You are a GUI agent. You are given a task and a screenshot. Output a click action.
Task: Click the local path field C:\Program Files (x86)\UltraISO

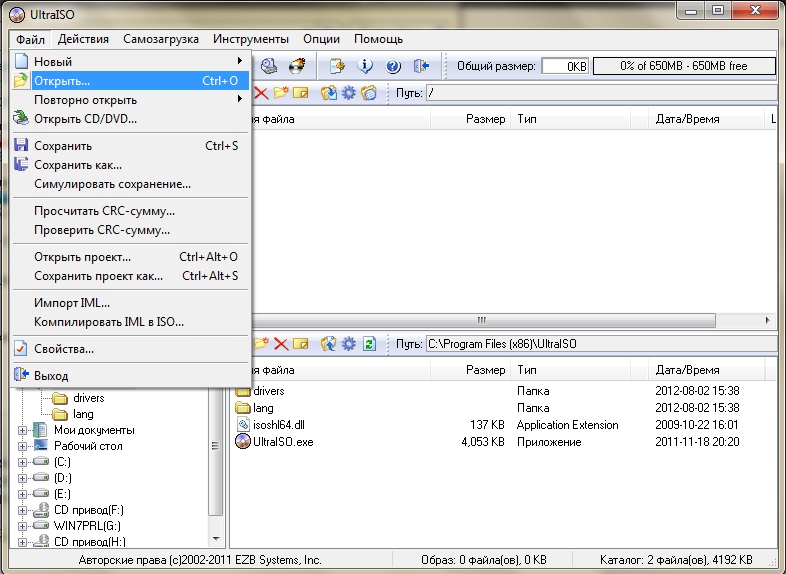pyautogui.click(x=602, y=344)
